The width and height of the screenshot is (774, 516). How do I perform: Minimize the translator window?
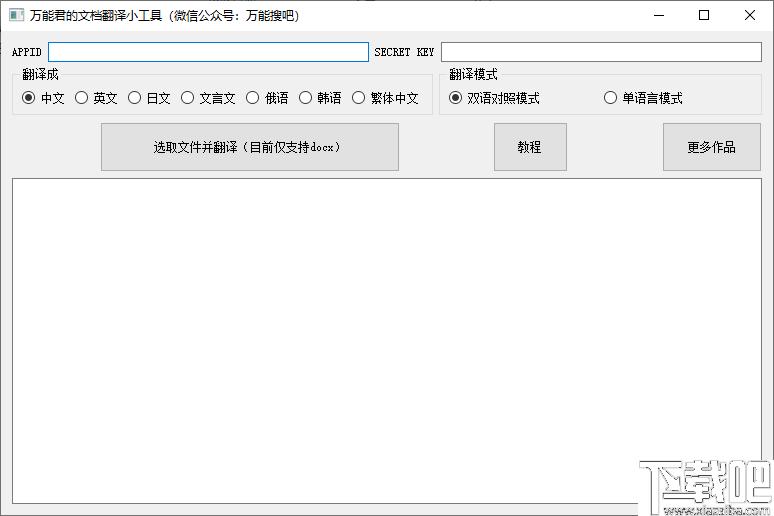pyautogui.click(x=659, y=15)
